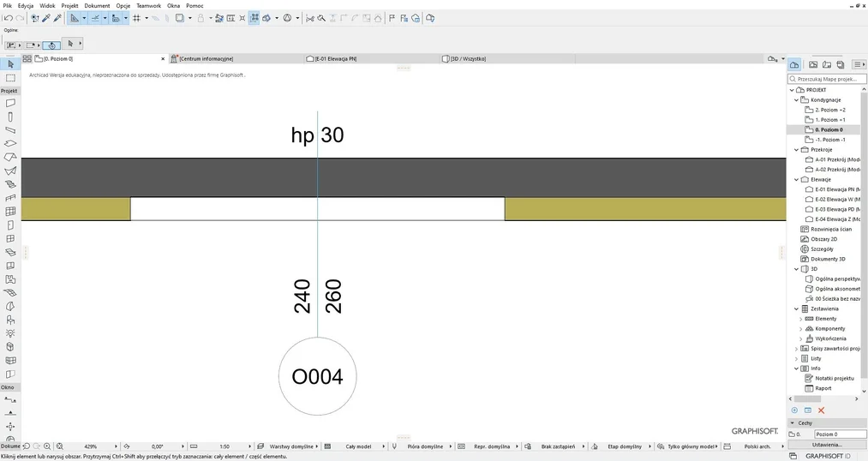This screenshot has width=868, height=461.
Task: Click the Poziom 0 name field in Cechy
Action: [x=841, y=434]
